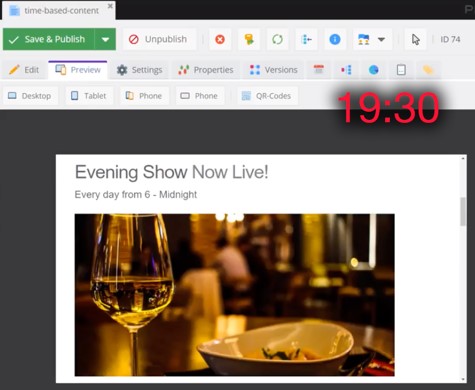Screen dimensions: 475x390
Task: Click the green reload icon
Action: [x=277, y=39]
